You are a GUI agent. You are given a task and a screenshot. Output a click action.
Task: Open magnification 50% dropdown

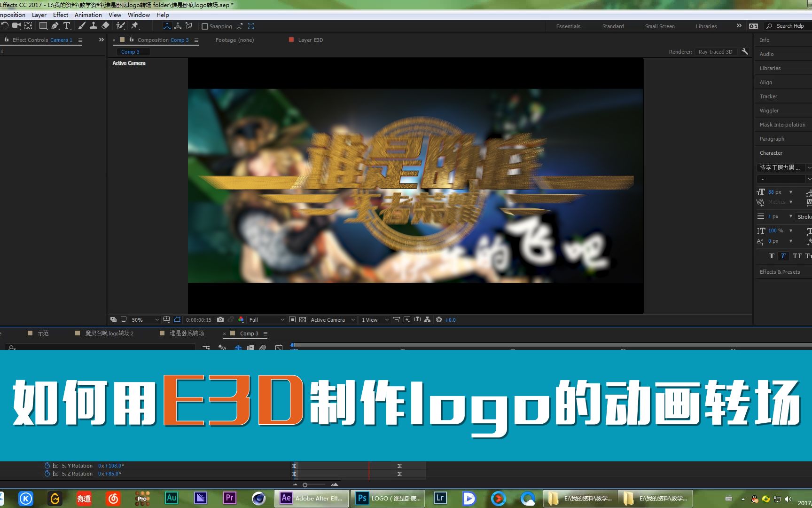click(x=145, y=320)
